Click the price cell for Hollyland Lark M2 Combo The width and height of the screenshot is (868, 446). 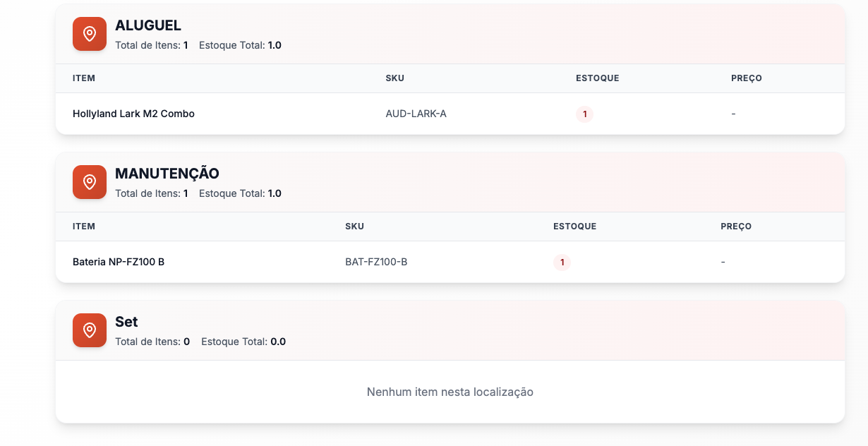coord(734,114)
